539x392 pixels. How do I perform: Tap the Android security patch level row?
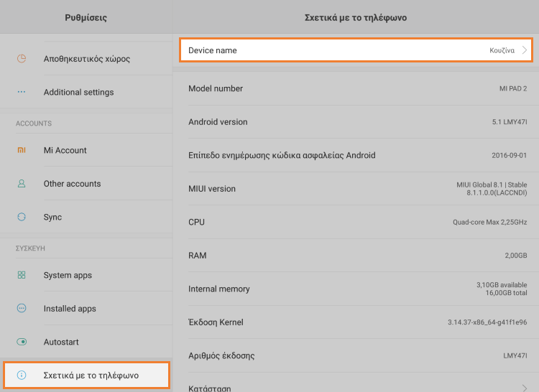[357, 155]
